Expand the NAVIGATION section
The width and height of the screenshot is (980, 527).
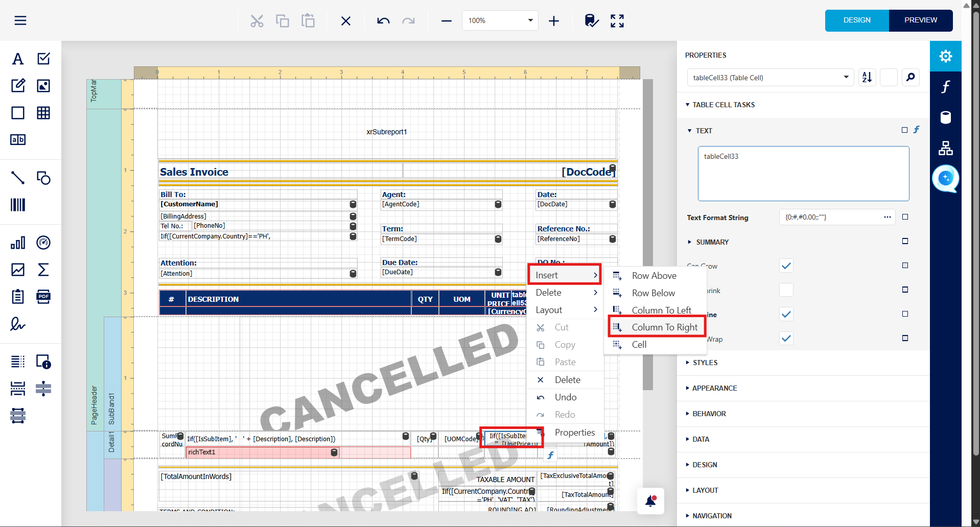click(x=709, y=516)
